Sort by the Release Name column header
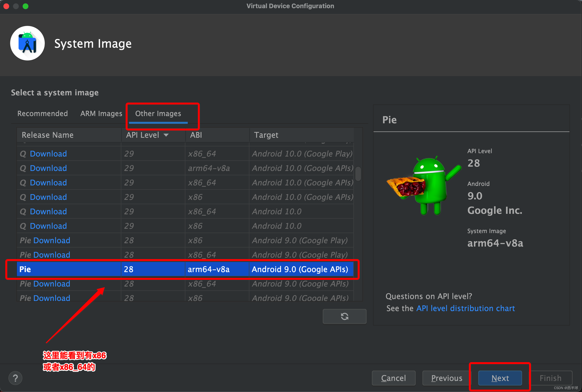Screen dimensions: 582x392 pyautogui.click(x=47, y=135)
